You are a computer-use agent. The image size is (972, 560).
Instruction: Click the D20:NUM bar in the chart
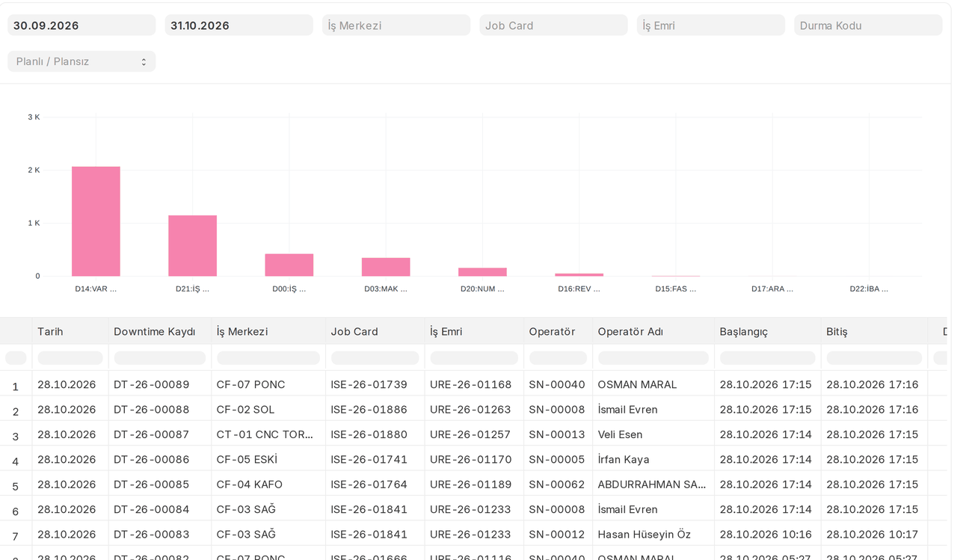coord(482,272)
